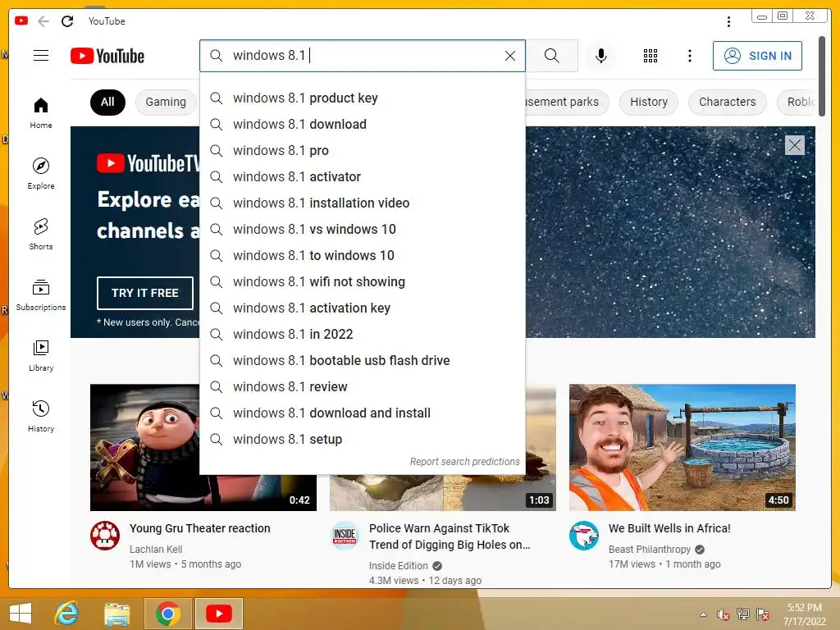Click Report search predictions link
The width and height of the screenshot is (840, 630).
[x=464, y=462]
